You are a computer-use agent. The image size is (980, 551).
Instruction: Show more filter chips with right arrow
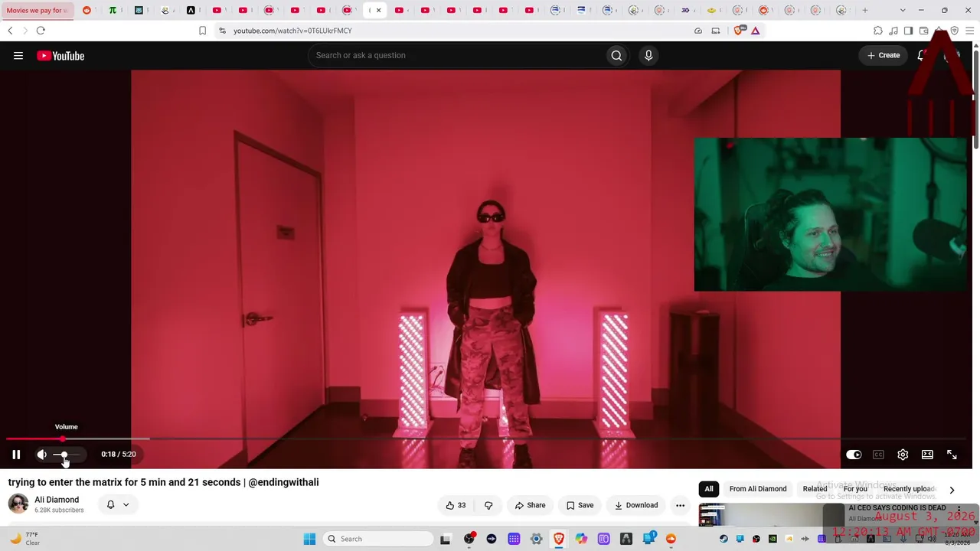click(952, 490)
